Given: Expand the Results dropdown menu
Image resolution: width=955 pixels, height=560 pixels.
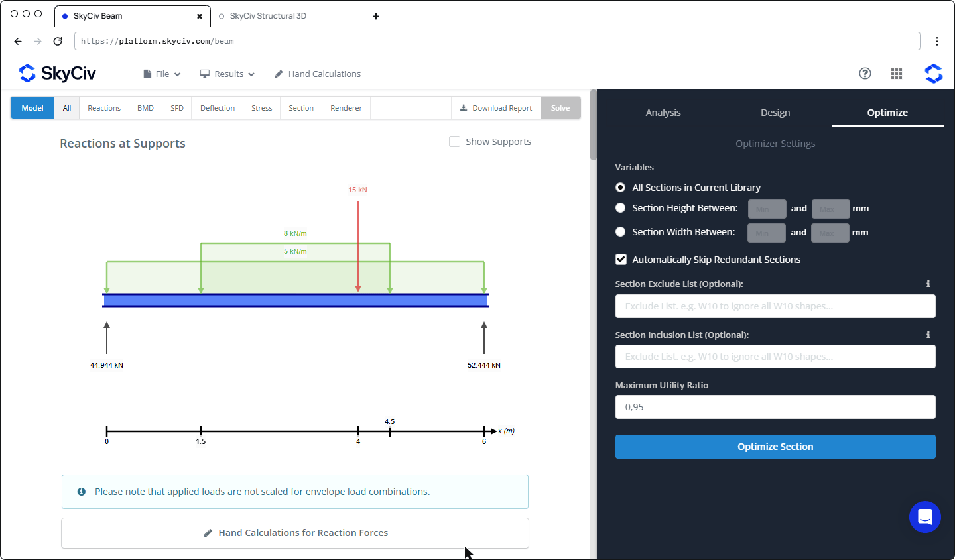Looking at the screenshot, I should click(227, 74).
